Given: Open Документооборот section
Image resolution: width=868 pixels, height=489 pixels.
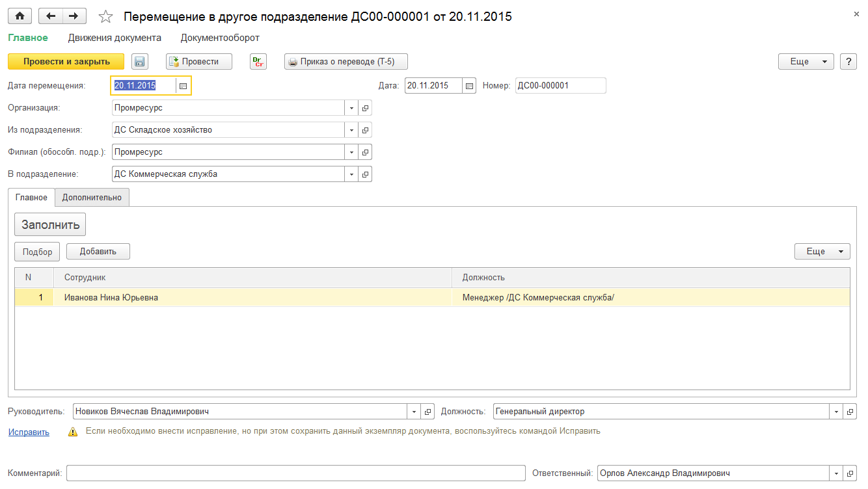Looking at the screenshot, I should [220, 38].
